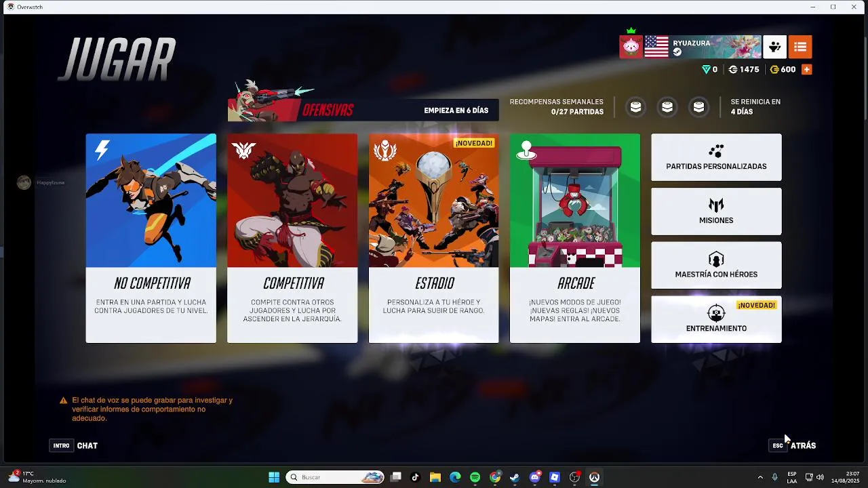868x488 pixels.
Task: Open the Entrenamiento mode
Action: (716, 319)
